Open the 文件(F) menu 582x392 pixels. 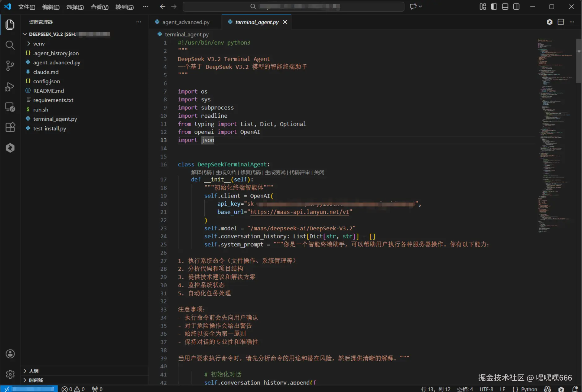click(x=26, y=7)
